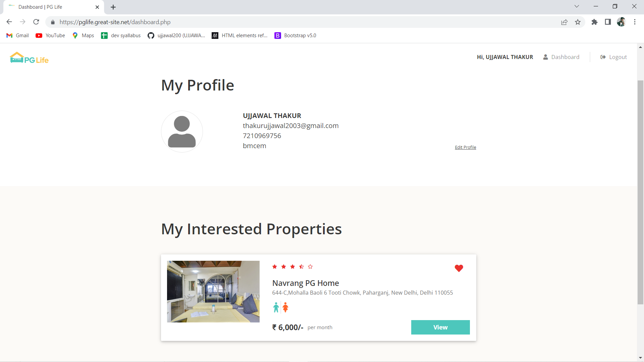Viewport: 644px width, 362px height.
Task: Reload the dashboard page
Action: point(36,22)
